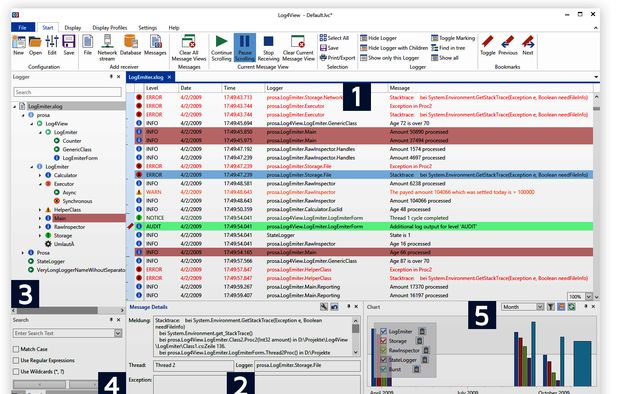
Task: Click Show all loggers
Action: (x=445, y=58)
